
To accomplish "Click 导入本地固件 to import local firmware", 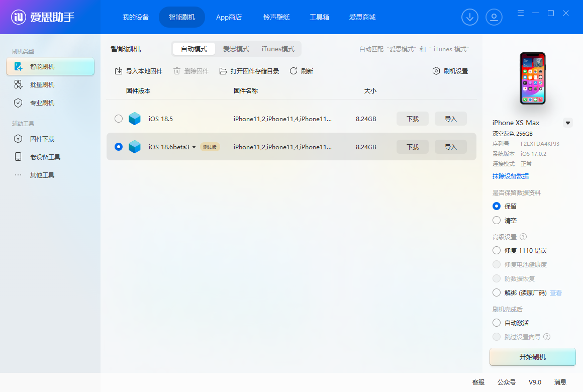I will 138,71.
